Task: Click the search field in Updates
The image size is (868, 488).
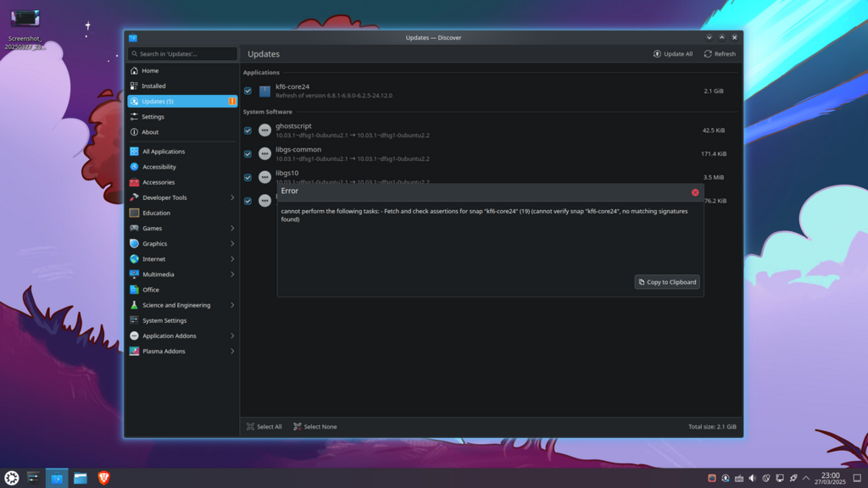Action: pyautogui.click(x=182, y=53)
